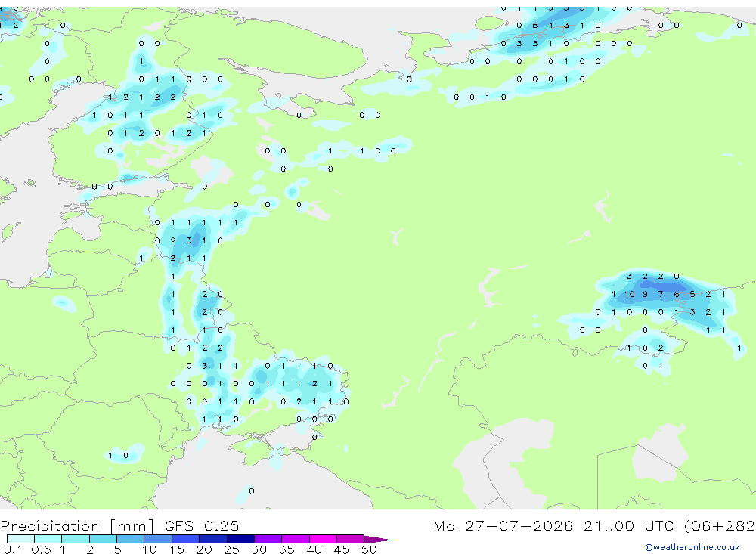
Task: Click the '9' precipitation value on the map
Action: coord(645,294)
